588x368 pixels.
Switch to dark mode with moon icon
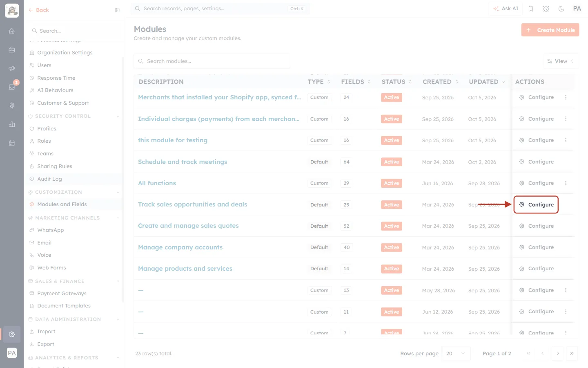point(561,9)
